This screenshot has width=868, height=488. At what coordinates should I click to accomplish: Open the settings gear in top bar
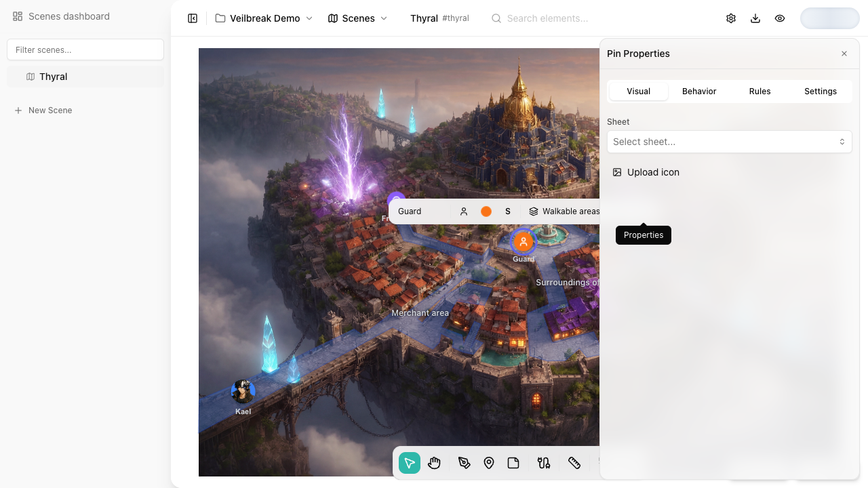coord(731,18)
